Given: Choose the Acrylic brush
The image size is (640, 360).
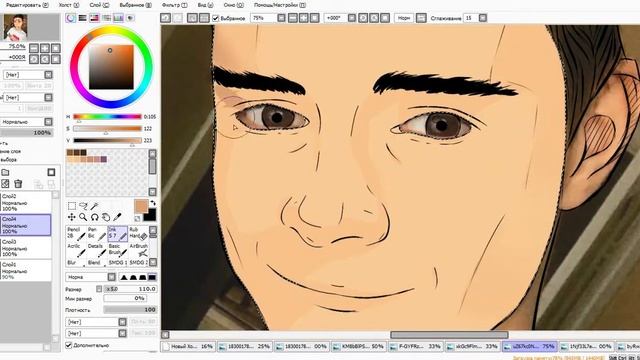Looking at the screenshot, I should pos(76,250).
